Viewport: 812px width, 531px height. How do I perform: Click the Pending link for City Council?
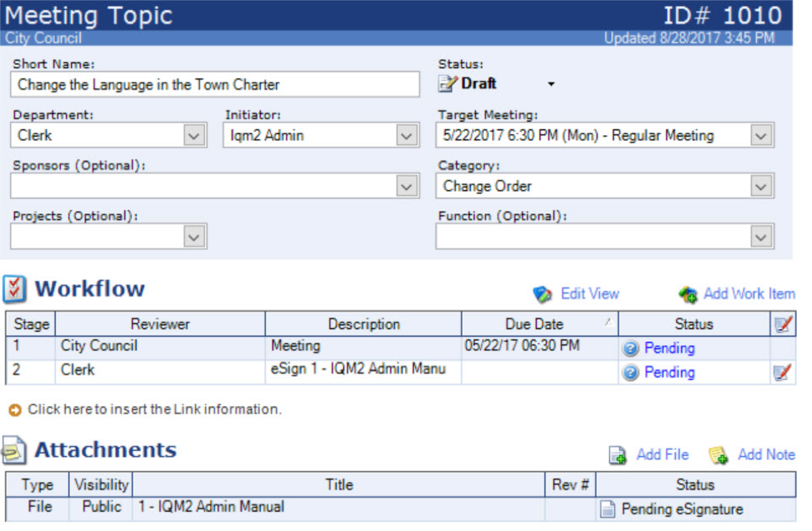669,348
